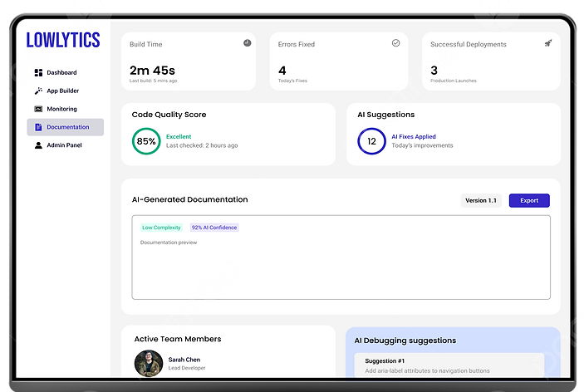584x392 pixels.
Task: Click the AI Fixes Applied link
Action: (x=414, y=137)
